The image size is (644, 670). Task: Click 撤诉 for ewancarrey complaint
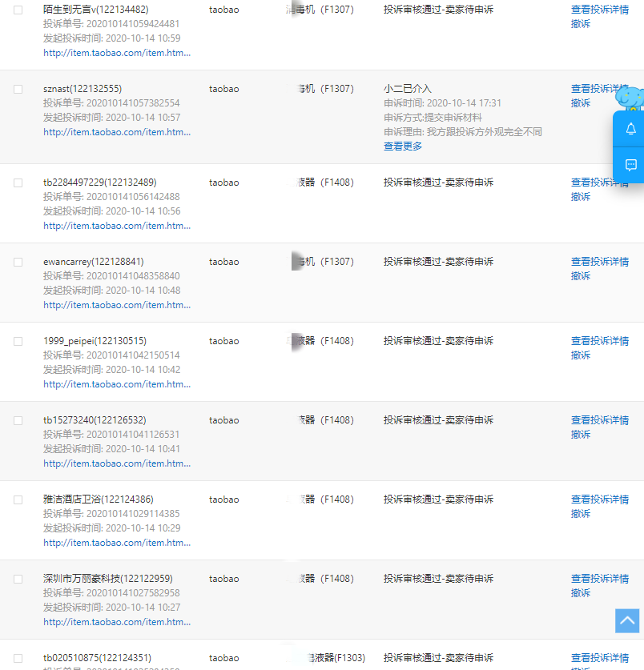coord(580,276)
